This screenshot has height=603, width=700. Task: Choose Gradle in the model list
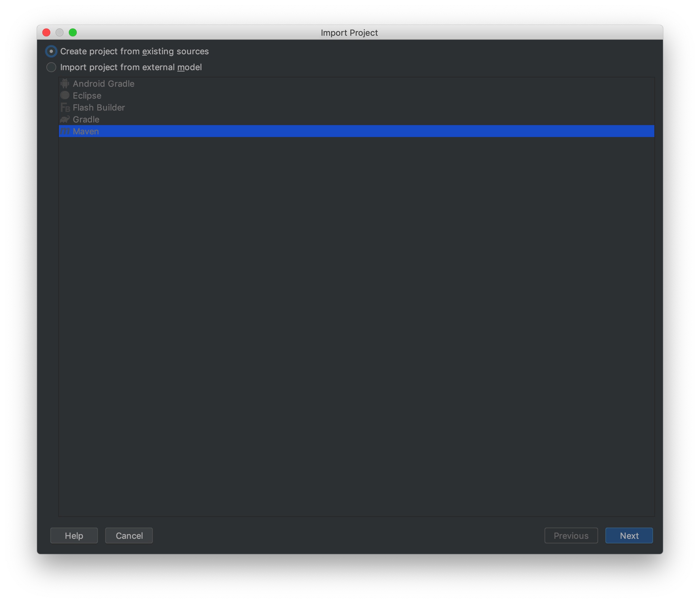tap(86, 119)
